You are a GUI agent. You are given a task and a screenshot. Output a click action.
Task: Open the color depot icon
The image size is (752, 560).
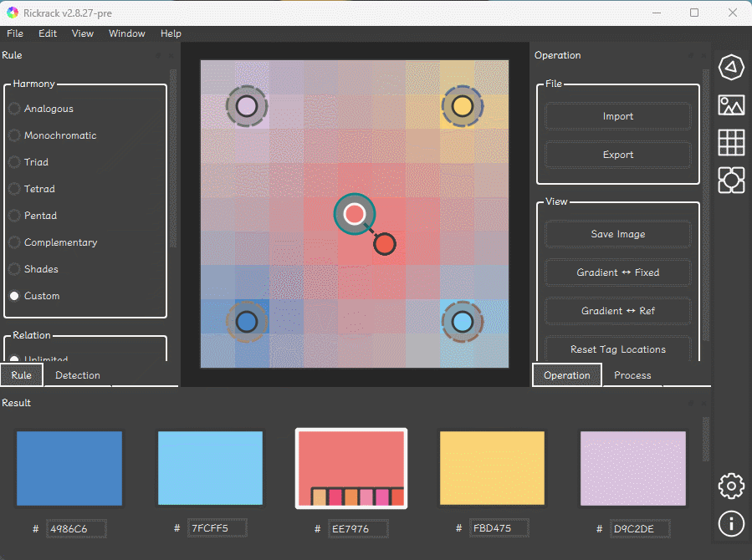click(x=731, y=180)
